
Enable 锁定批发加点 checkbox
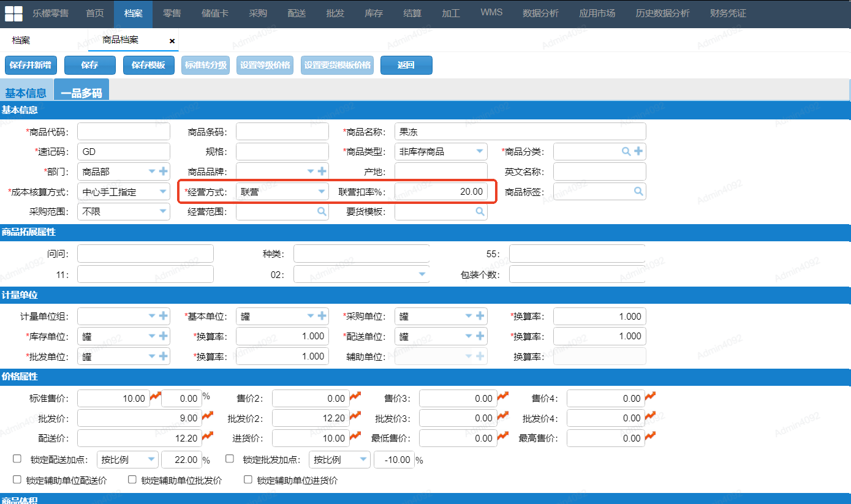[230, 459]
